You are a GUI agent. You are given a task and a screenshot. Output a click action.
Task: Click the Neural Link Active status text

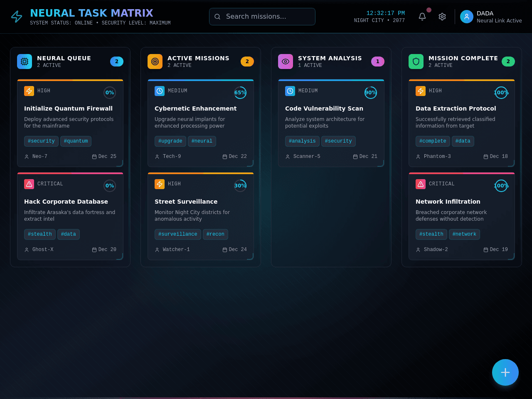[x=499, y=21]
